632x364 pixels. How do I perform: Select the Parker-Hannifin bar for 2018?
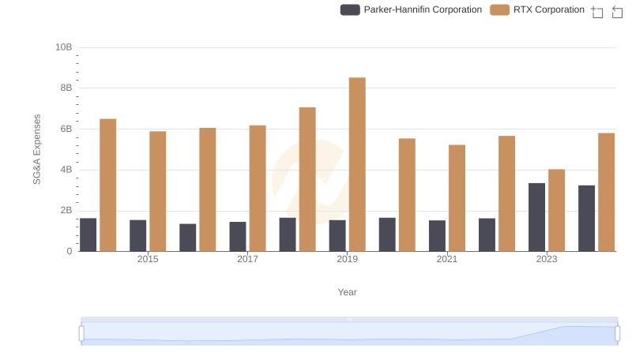point(288,235)
